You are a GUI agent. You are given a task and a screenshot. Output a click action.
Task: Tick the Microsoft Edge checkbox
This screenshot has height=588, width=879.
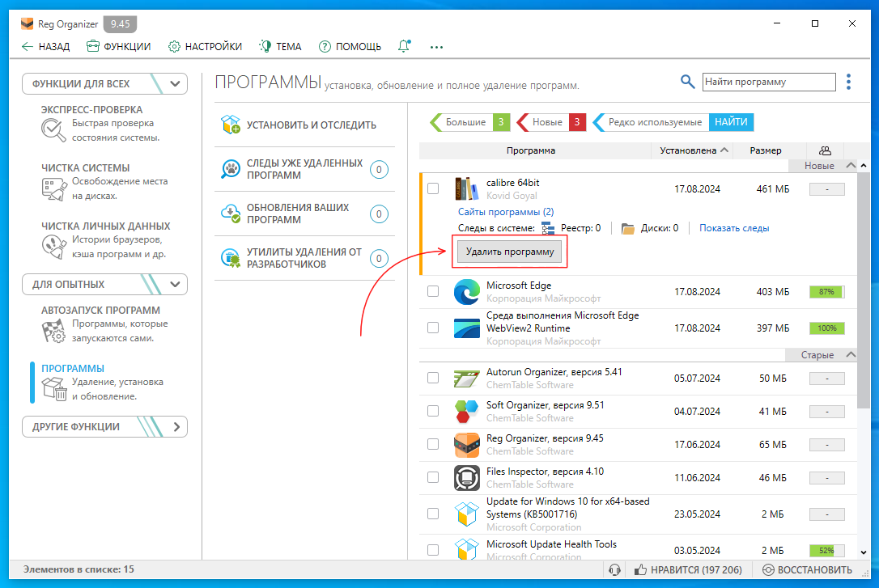click(433, 291)
